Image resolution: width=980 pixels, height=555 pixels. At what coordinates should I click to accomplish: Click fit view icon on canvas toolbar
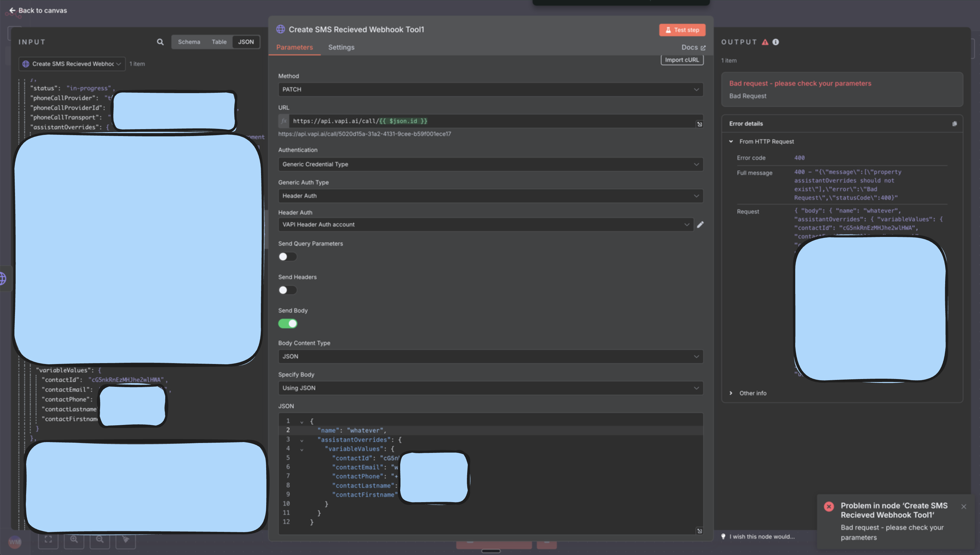pyautogui.click(x=48, y=539)
